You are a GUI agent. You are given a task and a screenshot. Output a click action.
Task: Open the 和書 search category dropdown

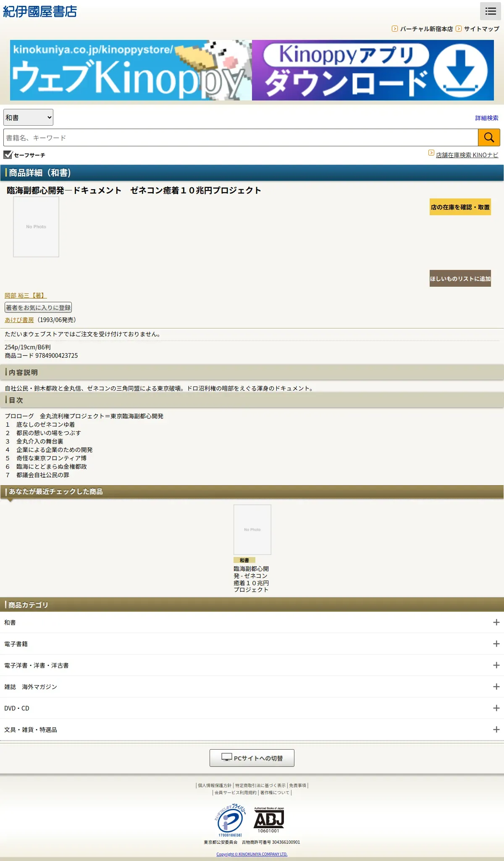pos(29,118)
